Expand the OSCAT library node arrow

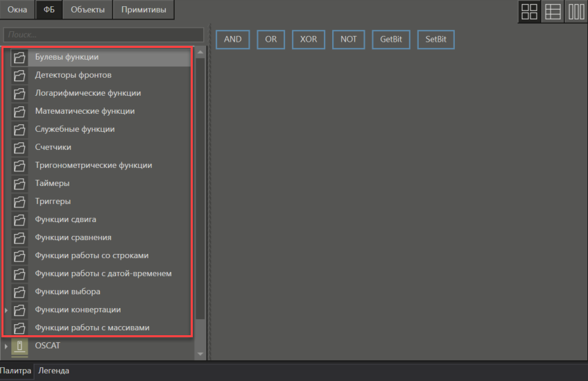tap(7, 346)
